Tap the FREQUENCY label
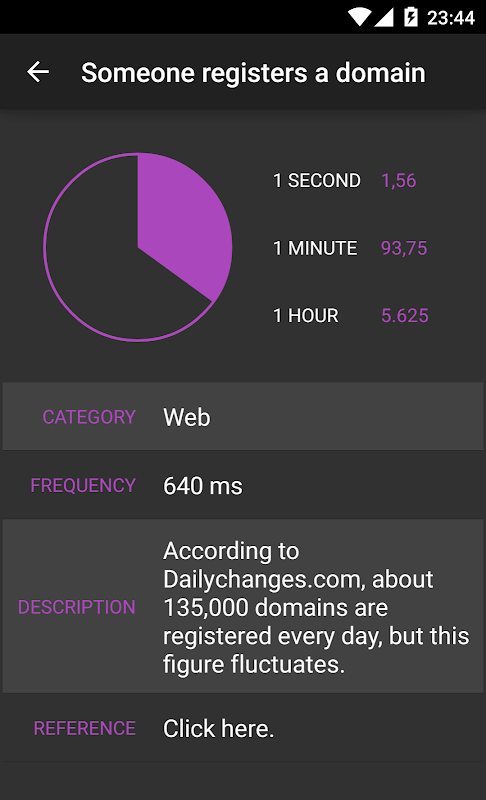This screenshot has width=486, height=800. click(83, 486)
